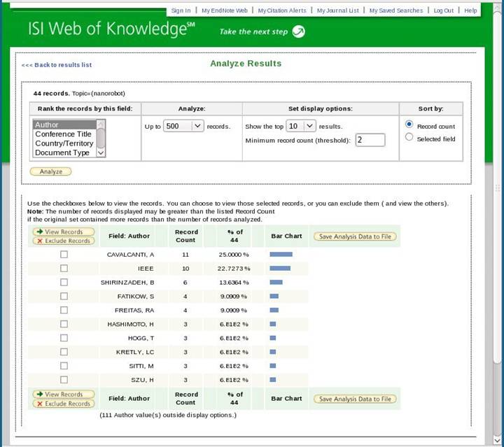This screenshot has height=447, width=504.
Task: Click the field list scroll-up arrow
Action: tap(101, 124)
